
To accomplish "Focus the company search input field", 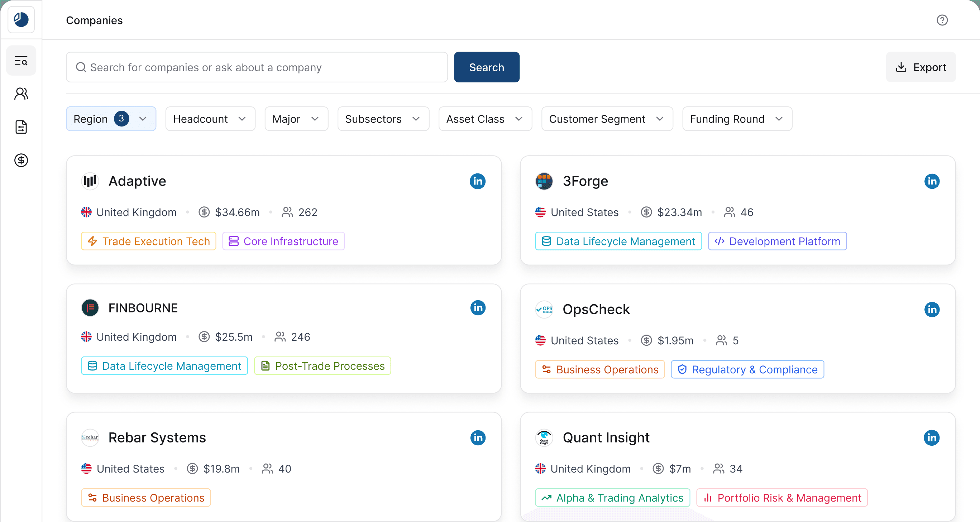I will coord(257,67).
